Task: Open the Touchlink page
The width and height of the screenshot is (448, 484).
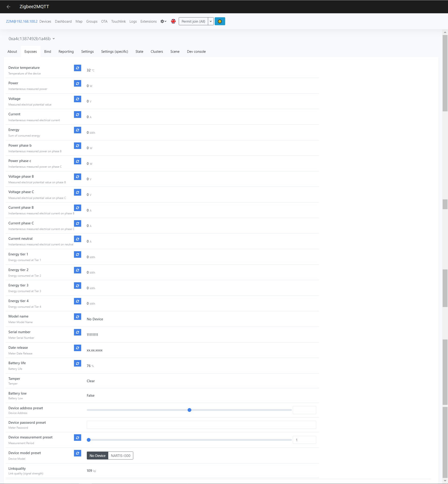Action: click(x=118, y=21)
